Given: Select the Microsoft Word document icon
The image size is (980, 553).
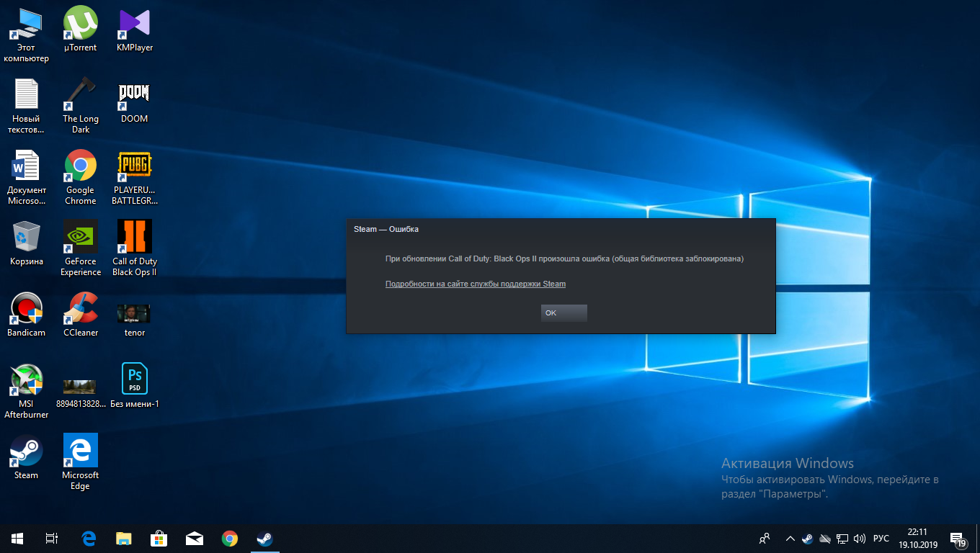Looking at the screenshot, I should pyautogui.click(x=26, y=177).
